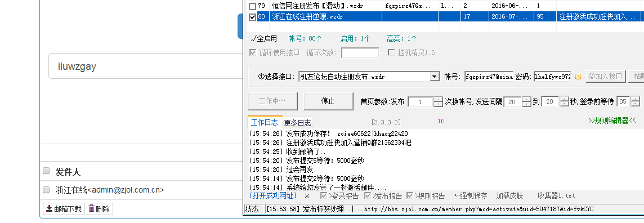The width and height of the screenshot is (644, 223).
Task: Click log entry 发布提交5等待: 5000毫秒
Action: click(307, 160)
